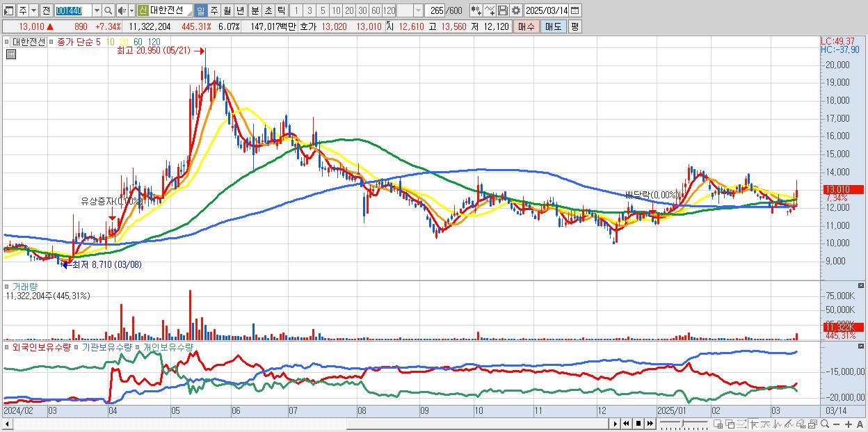Screen dimensions: 868x432
Task: Open the calendar date picker icon
Action: (x=574, y=10)
